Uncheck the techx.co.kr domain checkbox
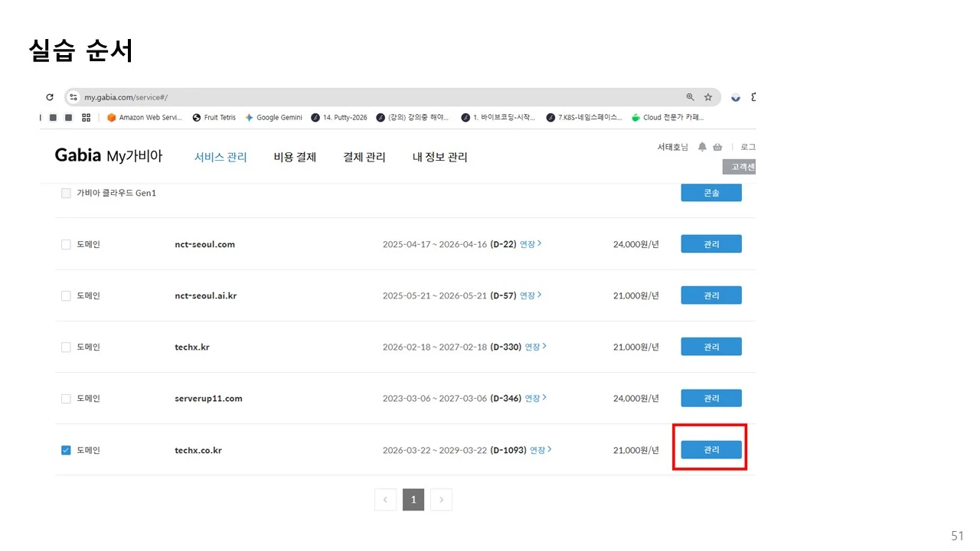 click(x=66, y=450)
